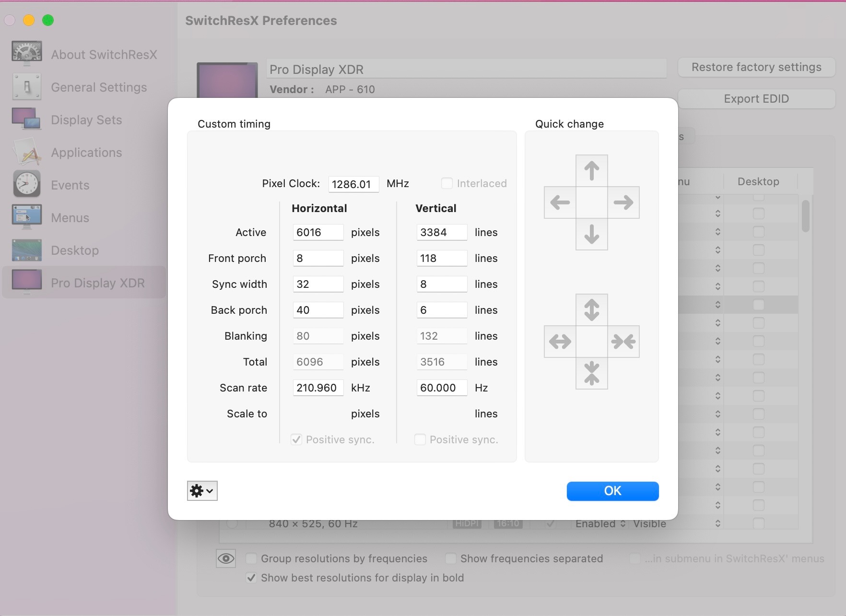Toggle the Desktop checkbox in the highlighted row
Image resolution: width=846 pixels, height=616 pixels.
pos(759,305)
